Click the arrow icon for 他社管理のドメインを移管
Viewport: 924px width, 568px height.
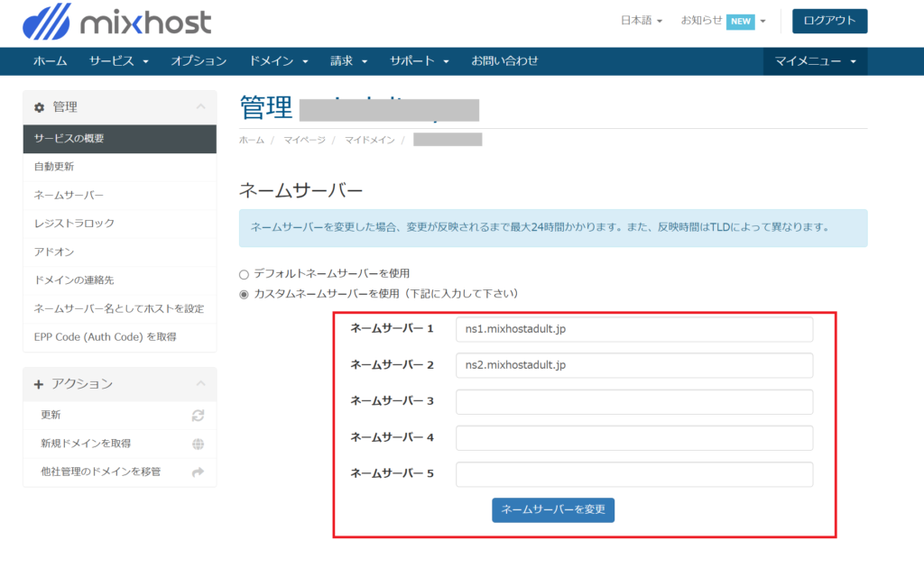pos(198,472)
